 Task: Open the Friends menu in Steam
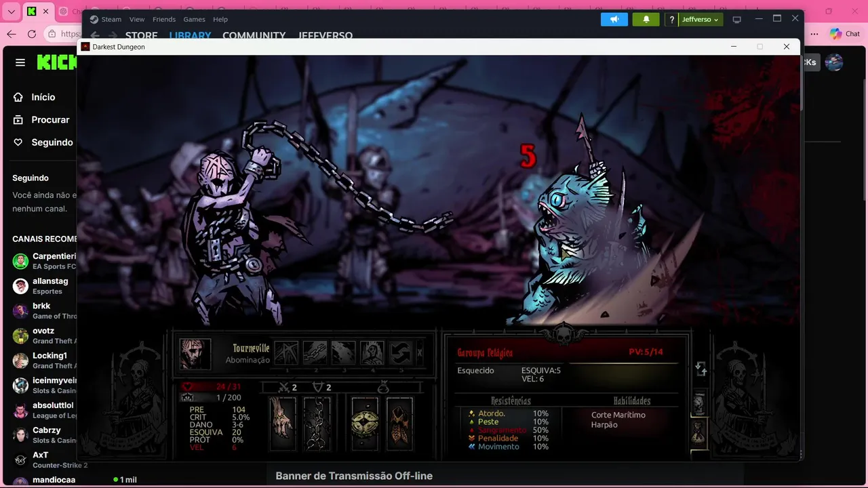coord(164,19)
